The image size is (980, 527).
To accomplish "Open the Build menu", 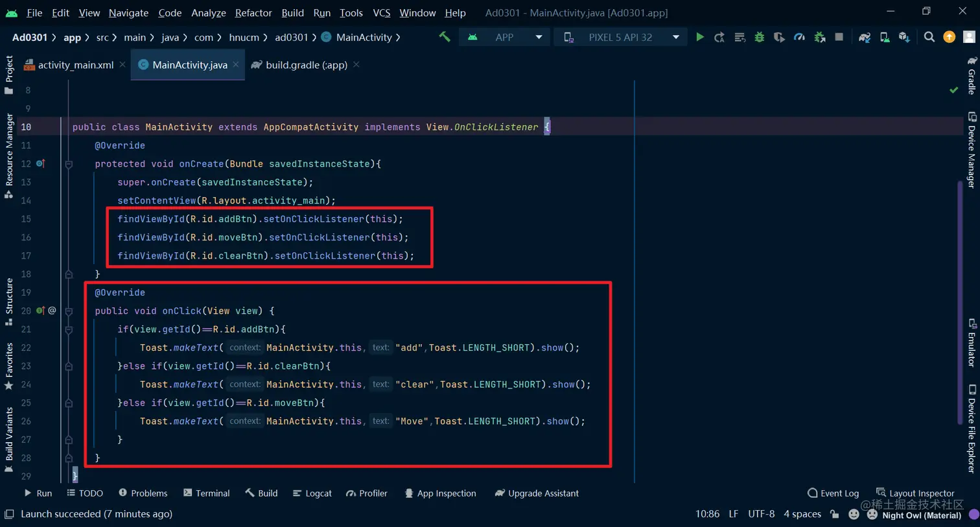I will tap(292, 12).
